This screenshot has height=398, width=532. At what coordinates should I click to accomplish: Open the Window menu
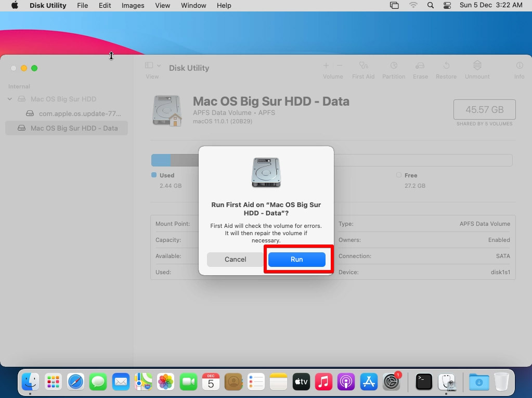pos(193,5)
